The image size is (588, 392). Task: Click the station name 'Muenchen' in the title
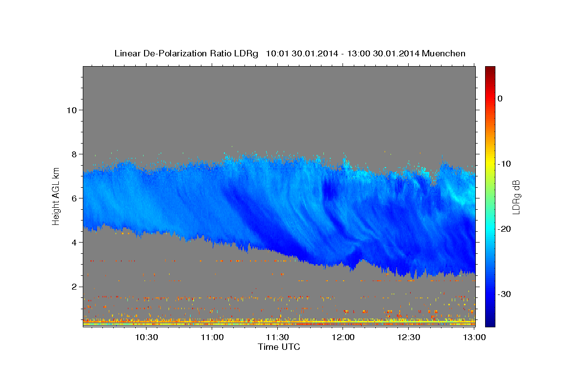coord(444,53)
